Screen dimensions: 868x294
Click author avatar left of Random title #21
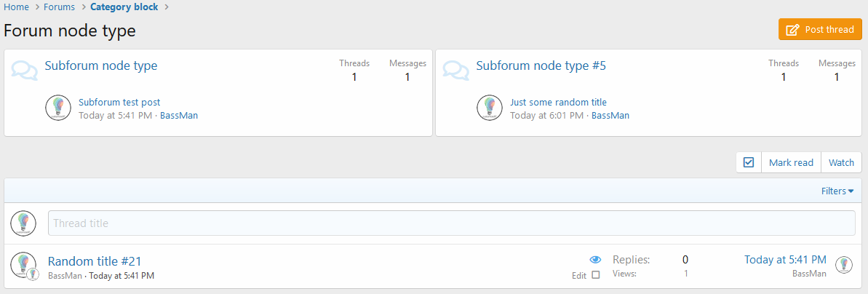click(x=23, y=265)
